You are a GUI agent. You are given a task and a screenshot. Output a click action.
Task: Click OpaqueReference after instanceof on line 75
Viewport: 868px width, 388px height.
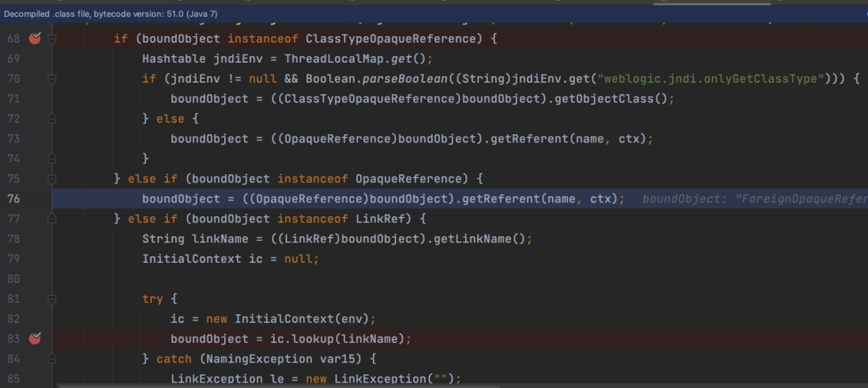408,179
